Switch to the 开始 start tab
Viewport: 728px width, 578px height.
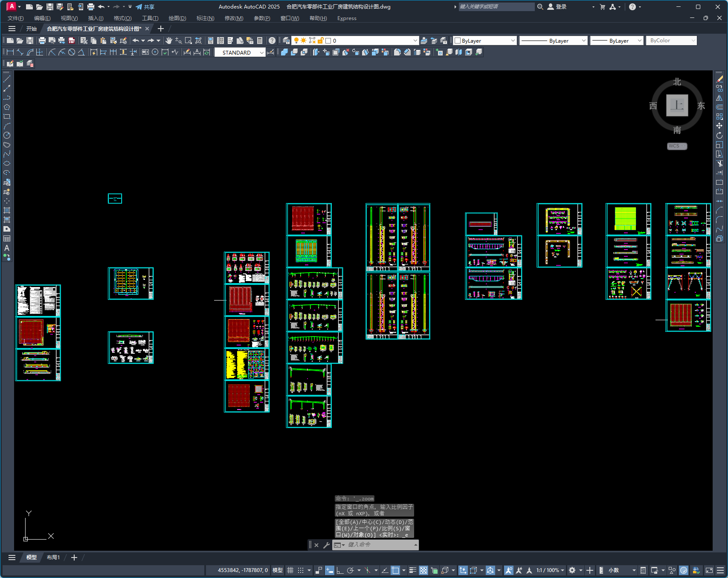32,29
